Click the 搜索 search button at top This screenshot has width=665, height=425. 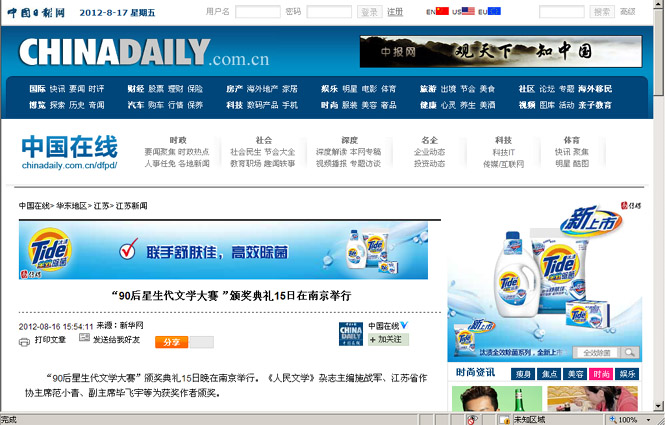coord(602,12)
